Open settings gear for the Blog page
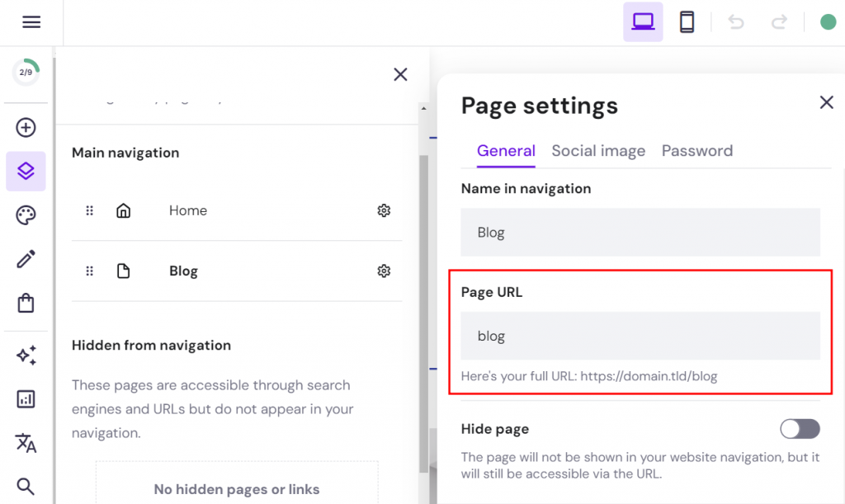Screen dimensions: 845x504 click(384, 271)
